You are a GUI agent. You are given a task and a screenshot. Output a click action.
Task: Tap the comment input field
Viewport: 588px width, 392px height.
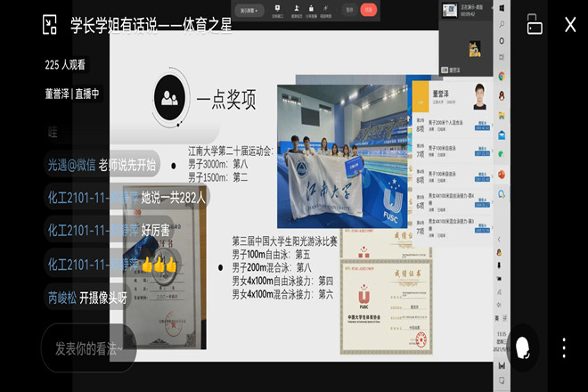89,347
